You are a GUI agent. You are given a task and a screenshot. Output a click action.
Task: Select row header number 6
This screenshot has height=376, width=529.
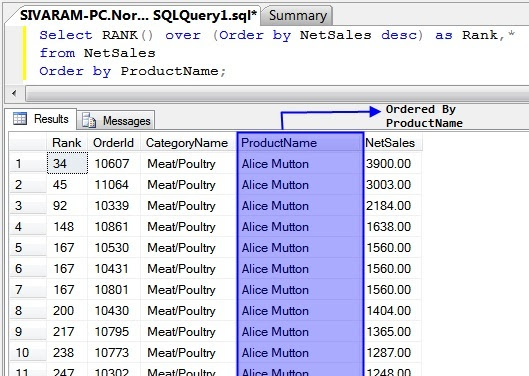pos(28,269)
